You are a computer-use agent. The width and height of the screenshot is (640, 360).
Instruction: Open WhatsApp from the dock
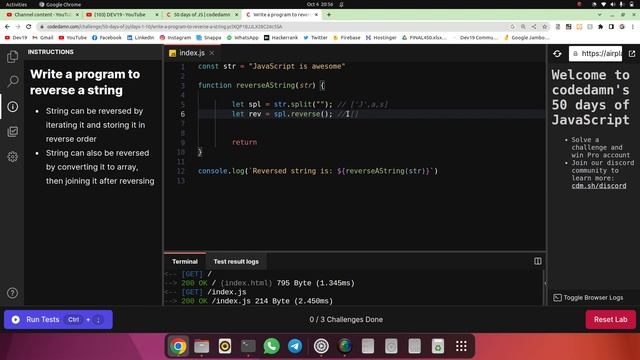271,346
